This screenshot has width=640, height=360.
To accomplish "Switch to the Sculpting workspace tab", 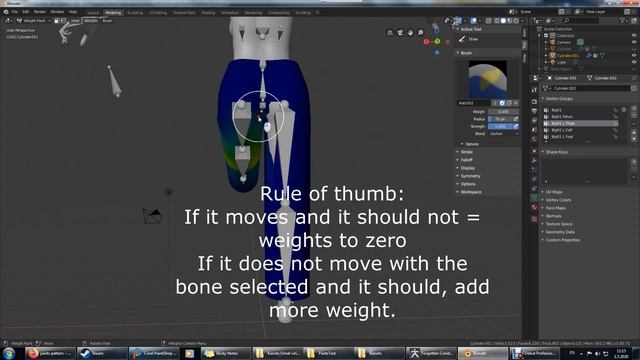I will pyautogui.click(x=135, y=13).
